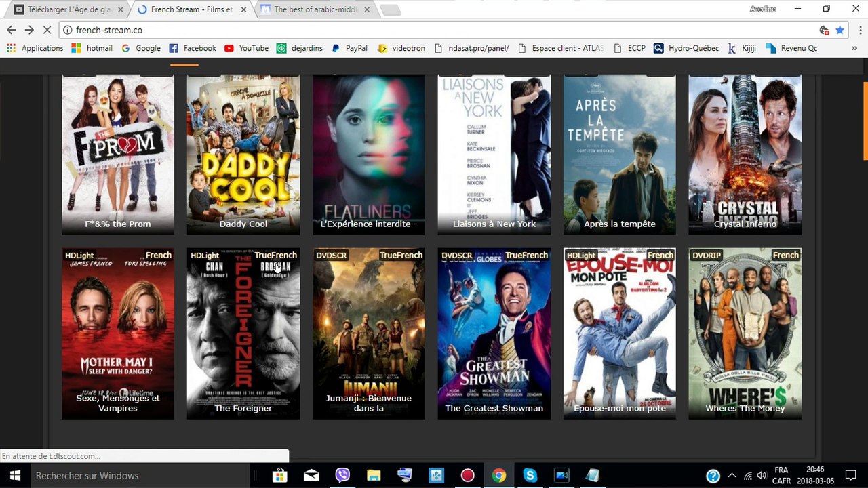
Task: Open the Sexe, Mensonges et Vampires poster
Action: point(118,333)
